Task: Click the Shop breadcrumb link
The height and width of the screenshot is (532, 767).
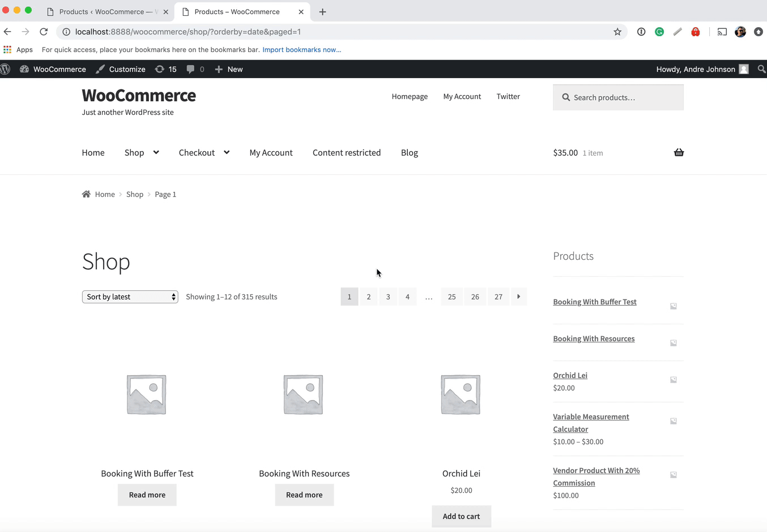Action: [135, 194]
